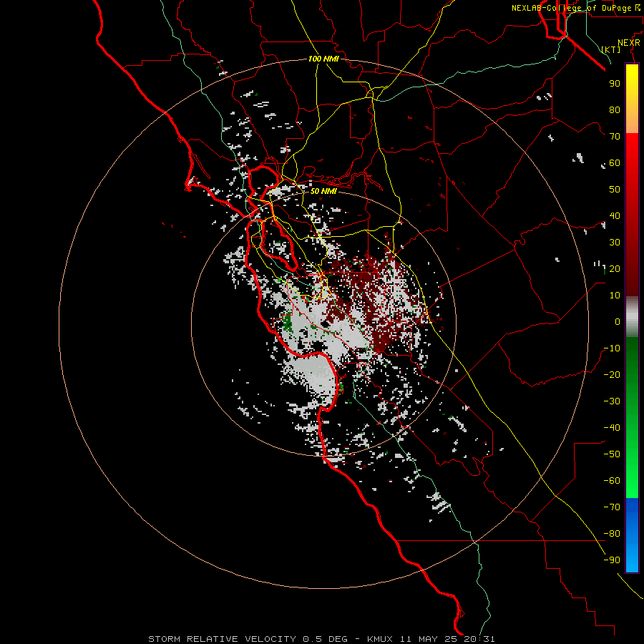Image resolution: width=644 pixels, height=644 pixels.
Task: Click the NEXR label above the scale
Action: pyautogui.click(x=629, y=43)
